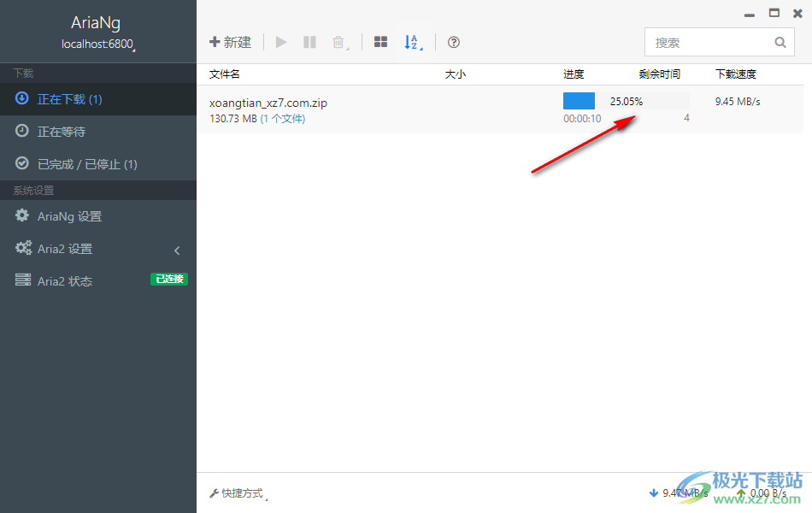Sort by remaining time (剩余时间) column
This screenshot has height=513, width=812.
click(x=659, y=74)
